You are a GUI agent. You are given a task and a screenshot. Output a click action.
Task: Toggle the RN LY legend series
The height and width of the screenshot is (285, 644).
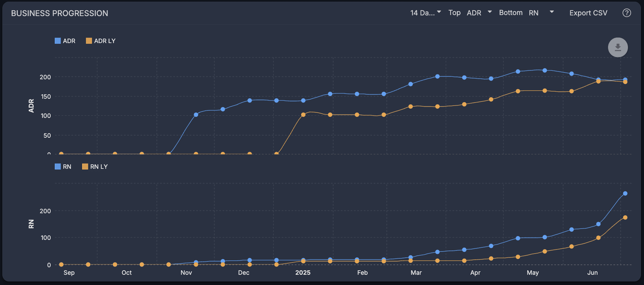pos(95,166)
